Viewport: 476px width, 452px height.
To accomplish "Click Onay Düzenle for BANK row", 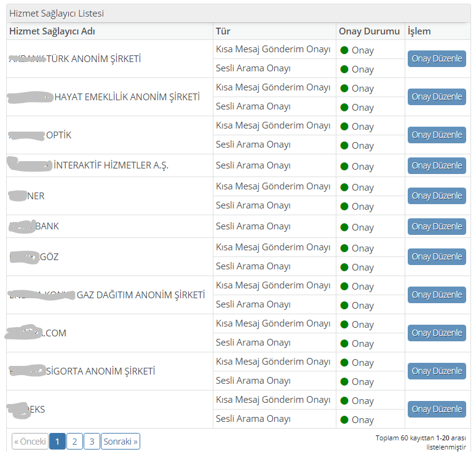I will click(x=437, y=226).
